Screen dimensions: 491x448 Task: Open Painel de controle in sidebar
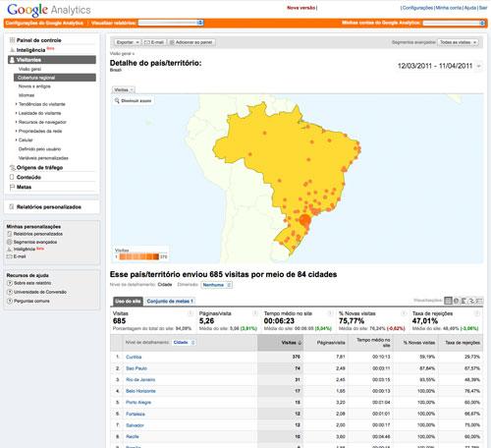click(39, 40)
